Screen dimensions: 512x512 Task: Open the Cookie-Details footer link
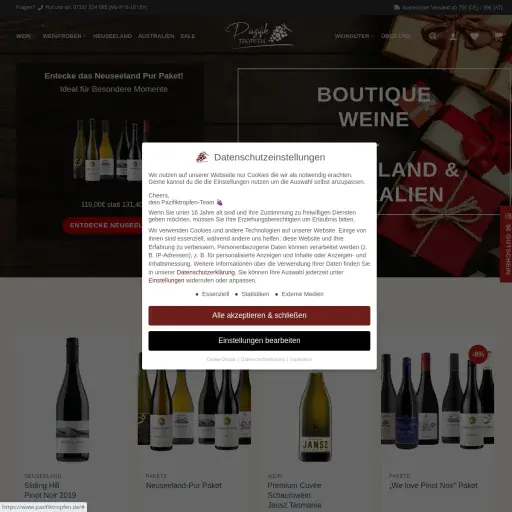click(221, 359)
